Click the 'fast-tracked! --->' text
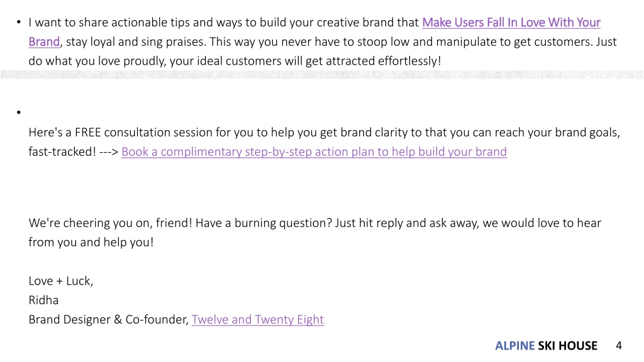This screenshot has height=362, width=644. (x=74, y=151)
